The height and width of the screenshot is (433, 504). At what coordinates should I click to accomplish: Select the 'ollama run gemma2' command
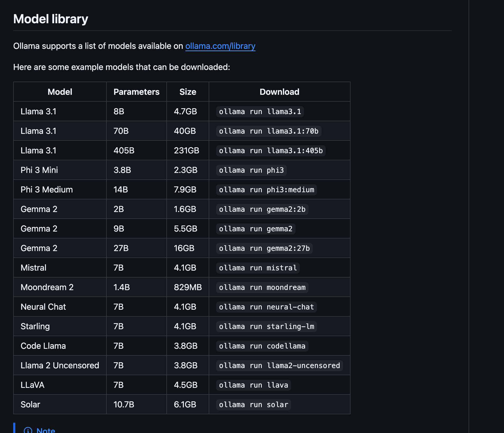[x=256, y=229]
